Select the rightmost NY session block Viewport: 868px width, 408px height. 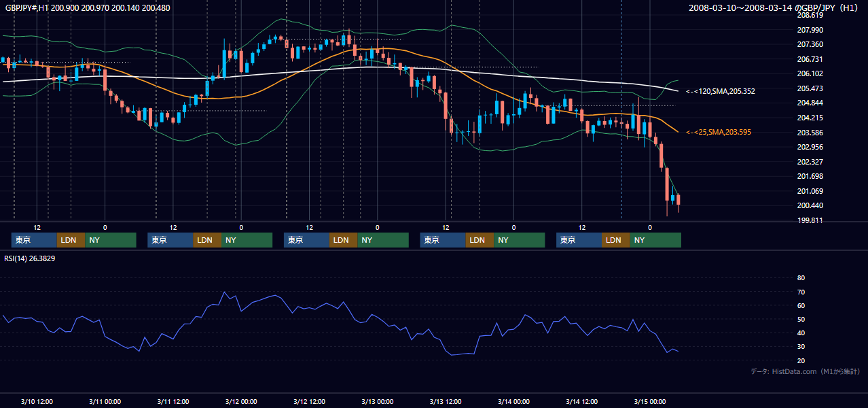pyautogui.click(x=655, y=240)
